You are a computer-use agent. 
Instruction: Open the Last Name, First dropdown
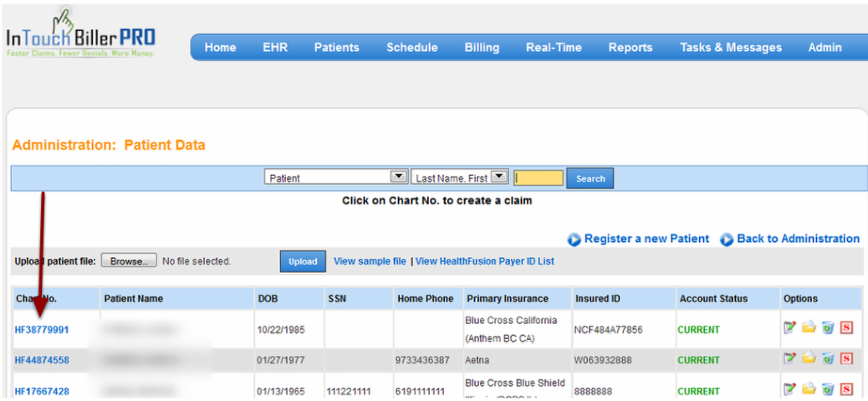[499, 177]
